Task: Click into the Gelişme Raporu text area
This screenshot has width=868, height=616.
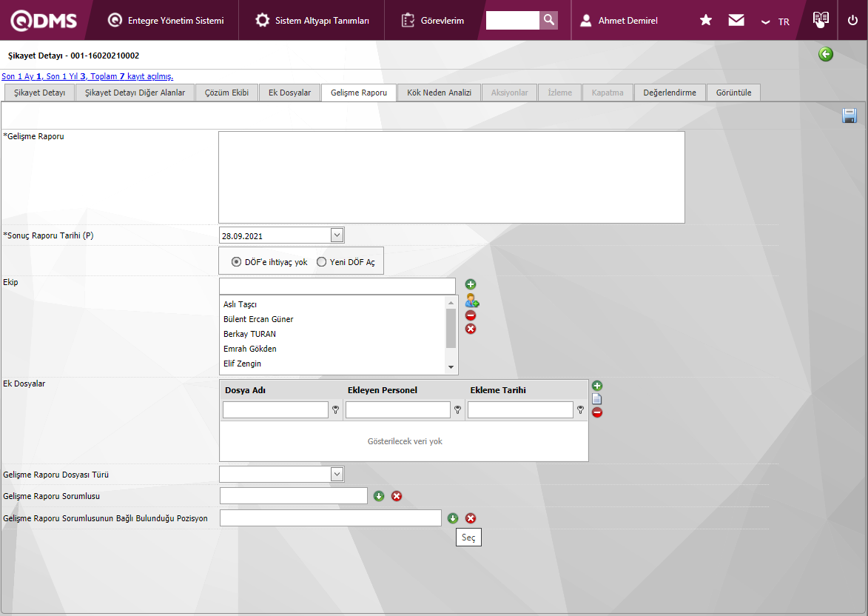Action: coord(451,177)
